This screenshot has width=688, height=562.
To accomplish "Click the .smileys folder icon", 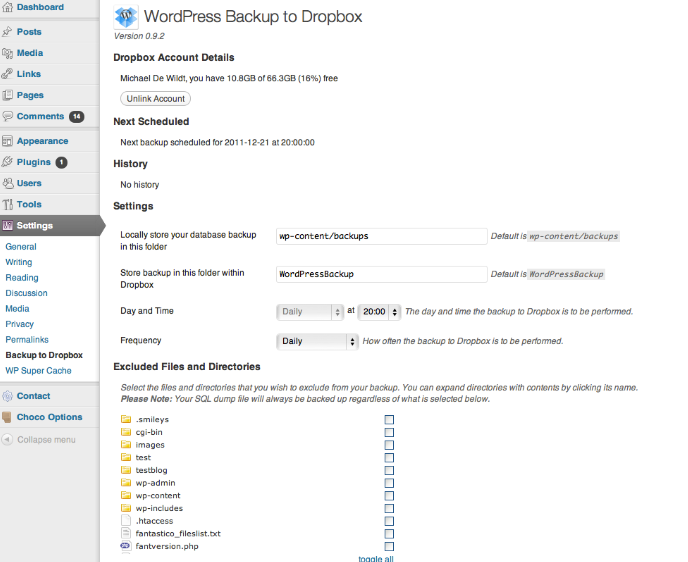I will click(126, 419).
